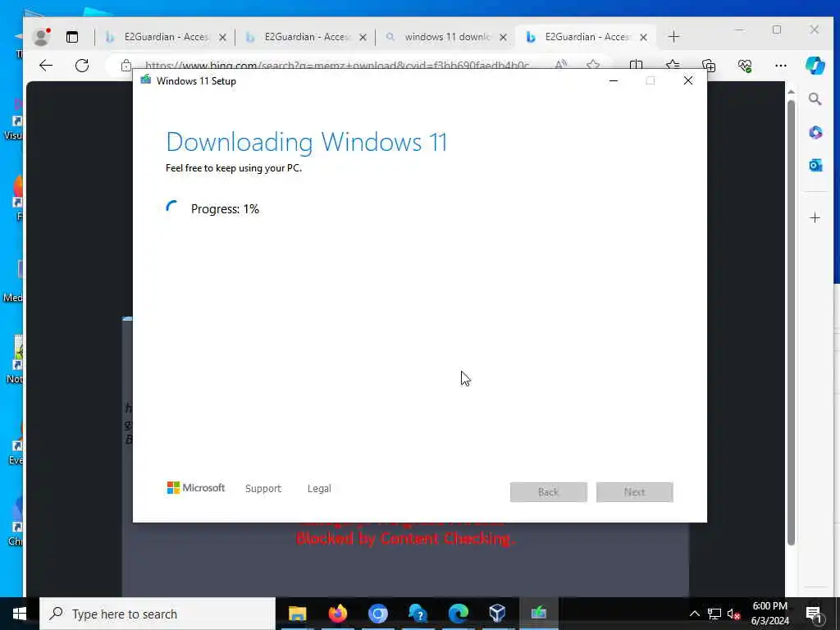Click the taskbar search box
Image resolution: width=840 pixels, height=630 pixels.
(157, 614)
